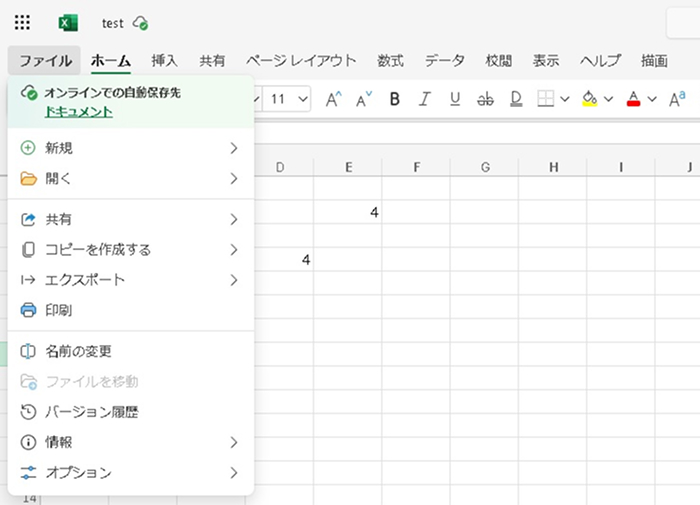Click the workbook name test
This screenshot has height=505, width=700.
tap(112, 23)
